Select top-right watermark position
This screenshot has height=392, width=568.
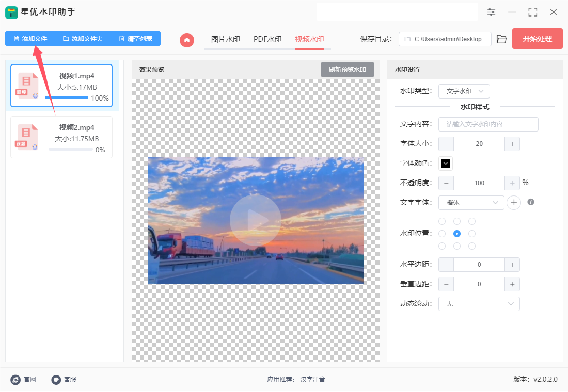click(471, 221)
